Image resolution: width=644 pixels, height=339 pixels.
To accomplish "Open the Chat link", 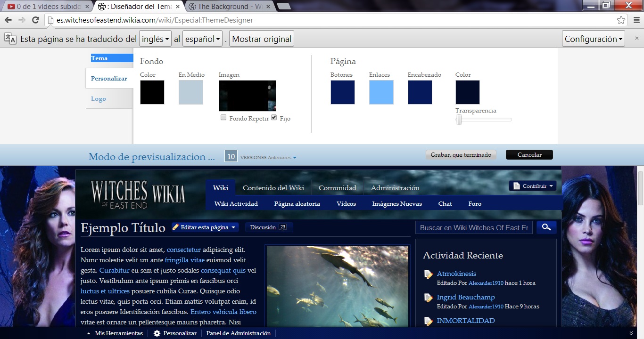I will coord(445,204).
